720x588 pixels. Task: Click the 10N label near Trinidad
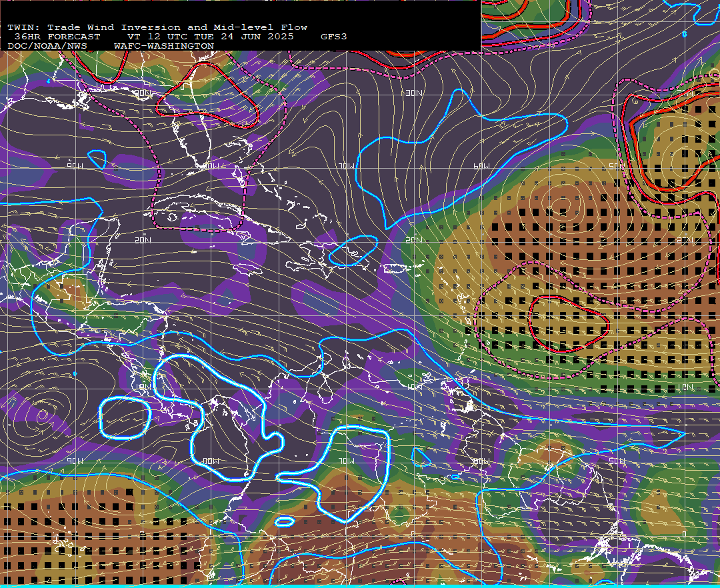pyautogui.click(x=414, y=387)
